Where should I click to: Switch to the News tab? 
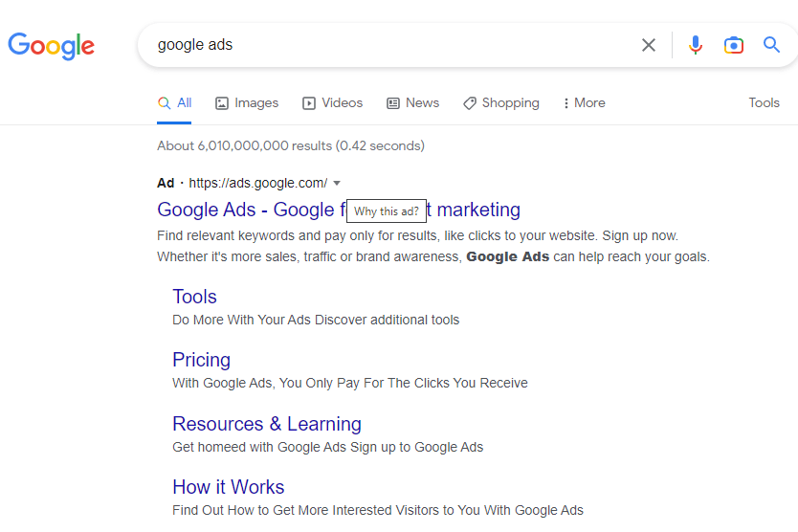(x=412, y=102)
